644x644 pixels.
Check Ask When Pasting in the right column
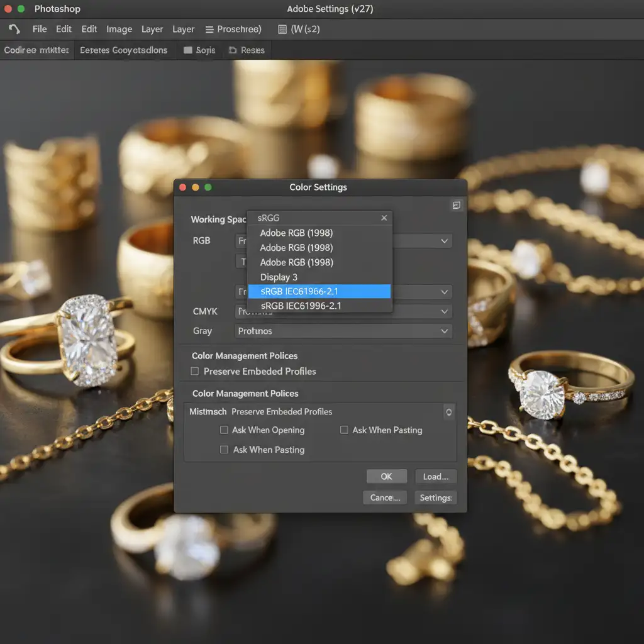coord(344,430)
